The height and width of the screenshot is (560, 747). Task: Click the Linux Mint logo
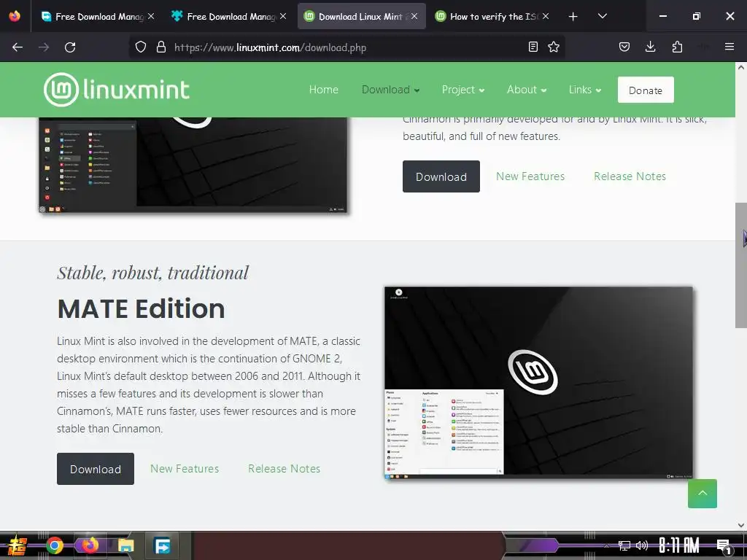coord(117,90)
